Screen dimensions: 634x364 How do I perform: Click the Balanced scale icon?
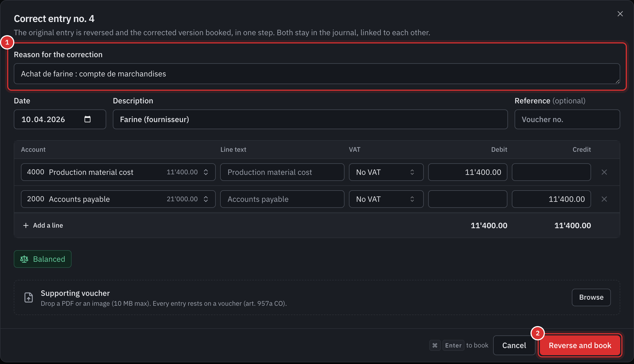pyautogui.click(x=24, y=259)
